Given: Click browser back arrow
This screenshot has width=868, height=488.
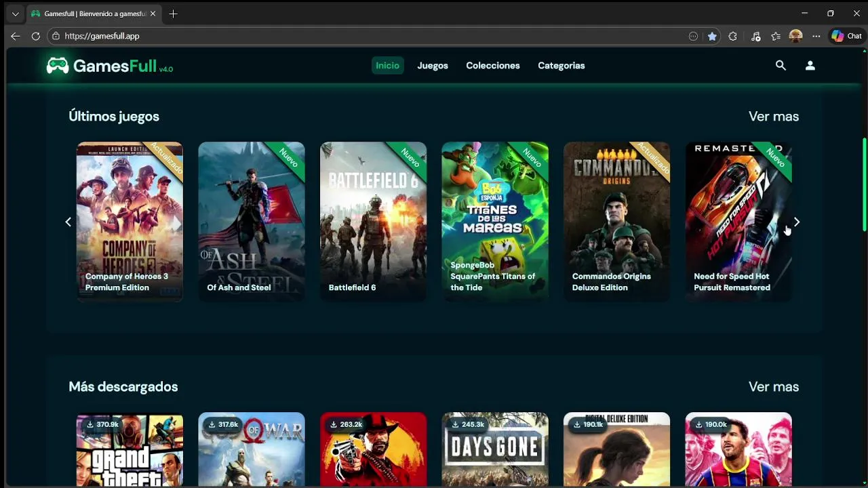Looking at the screenshot, I should click(16, 36).
